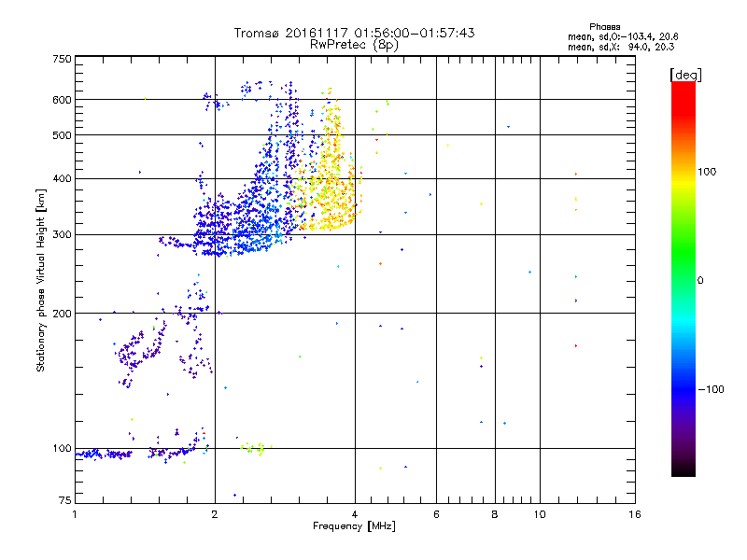The width and height of the screenshot is (747, 560).
Task: Click the 'Frequency [MHz]' axis label
Action: pos(354,526)
